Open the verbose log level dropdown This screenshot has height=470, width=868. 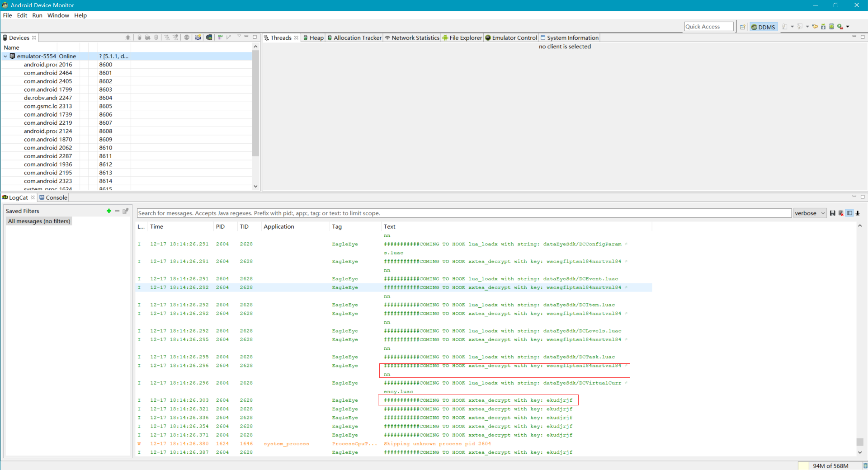809,213
